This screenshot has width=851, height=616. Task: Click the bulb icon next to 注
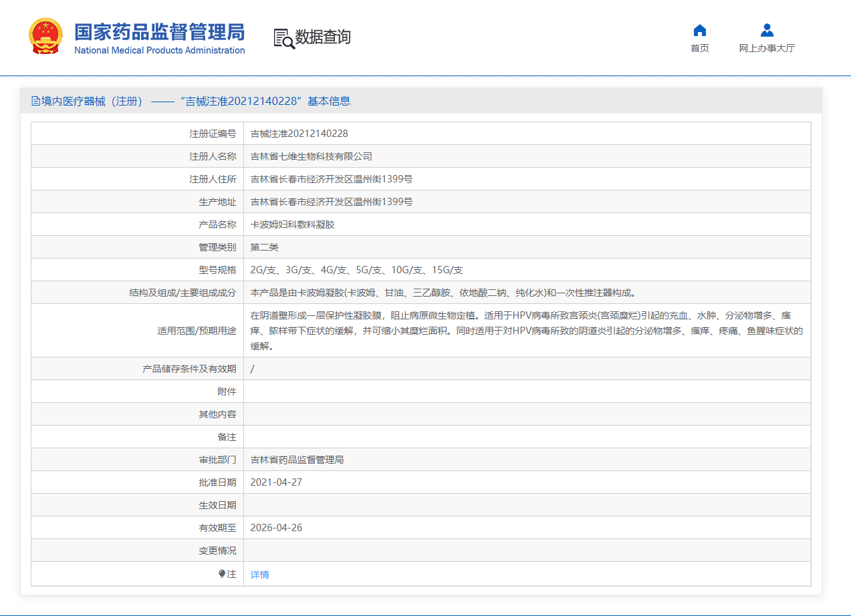[222, 574]
